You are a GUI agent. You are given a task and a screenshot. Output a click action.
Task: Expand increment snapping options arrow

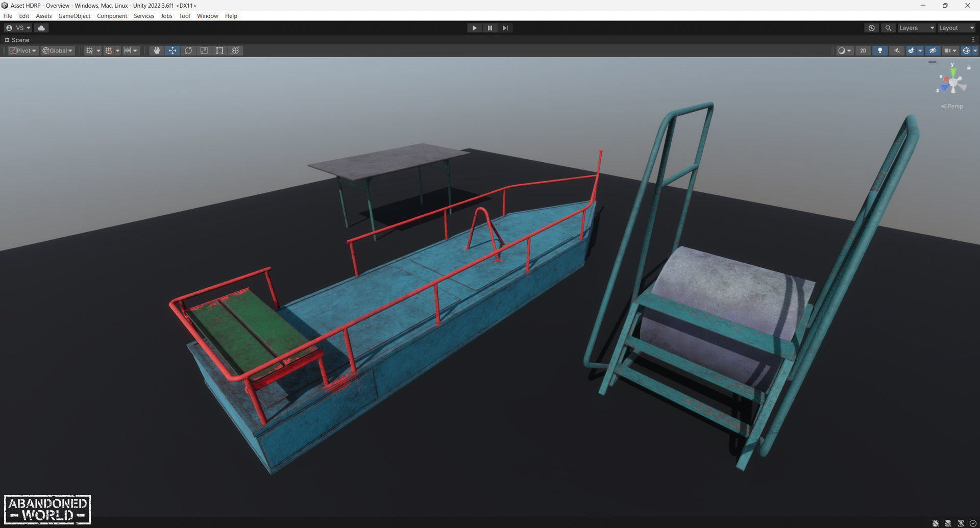(135, 51)
